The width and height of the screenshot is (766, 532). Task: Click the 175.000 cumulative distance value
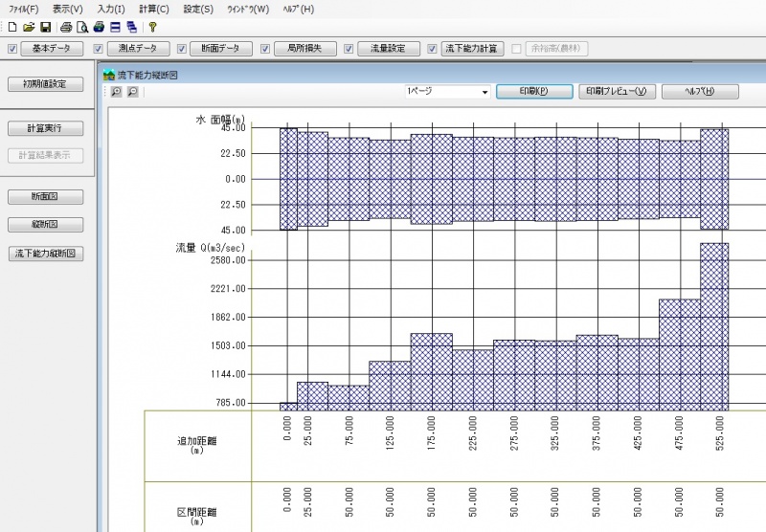click(x=431, y=433)
